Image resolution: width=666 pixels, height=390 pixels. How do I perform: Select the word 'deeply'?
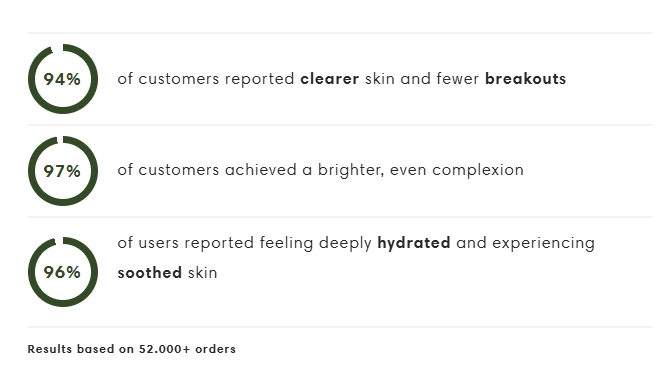click(345, 243)
